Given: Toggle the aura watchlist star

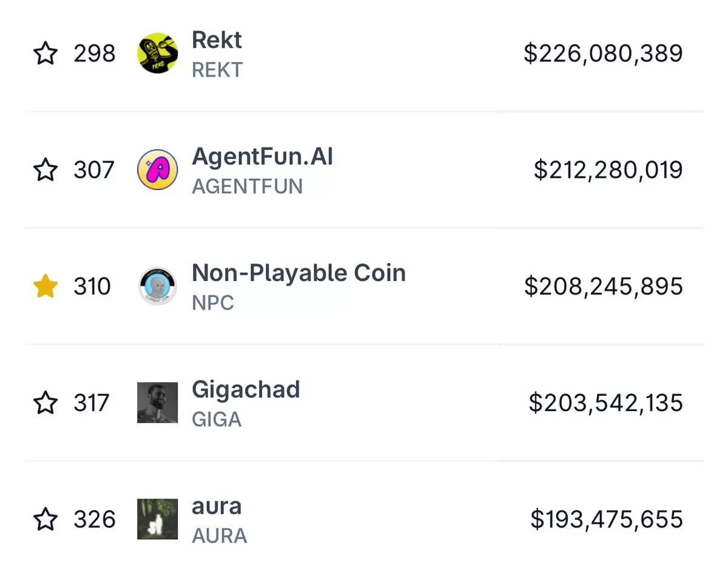Looking at the screenshot, I should 45,519.
